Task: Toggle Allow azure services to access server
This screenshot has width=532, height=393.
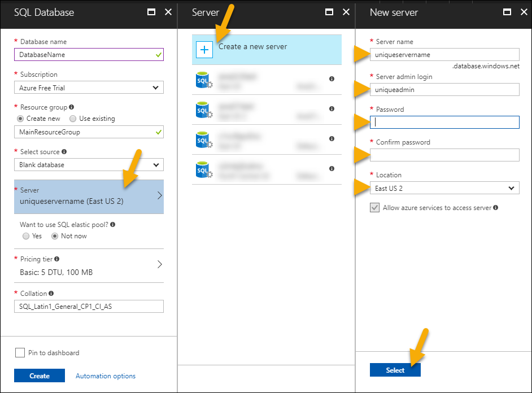Action: coord(374,208)
